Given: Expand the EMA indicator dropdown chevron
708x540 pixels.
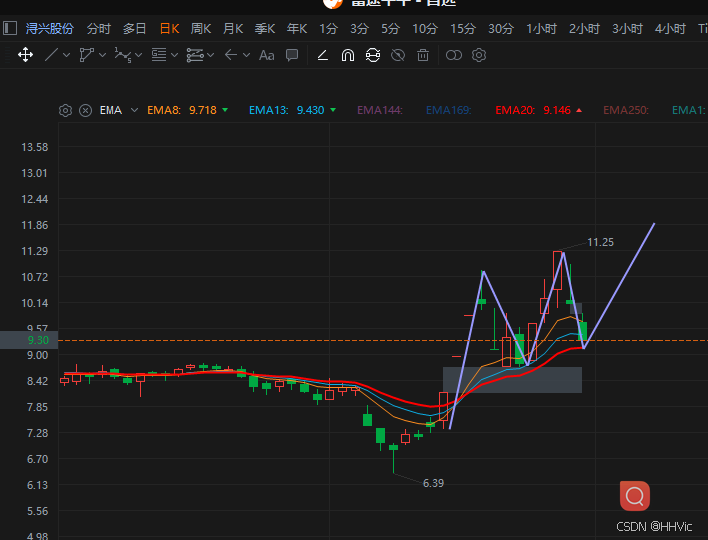Looking at the screenshot, I should click(134, 110).
